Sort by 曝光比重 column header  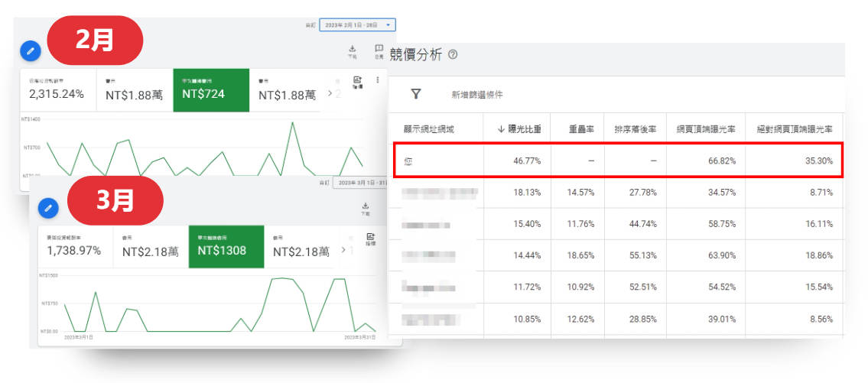tap(519, 129)
